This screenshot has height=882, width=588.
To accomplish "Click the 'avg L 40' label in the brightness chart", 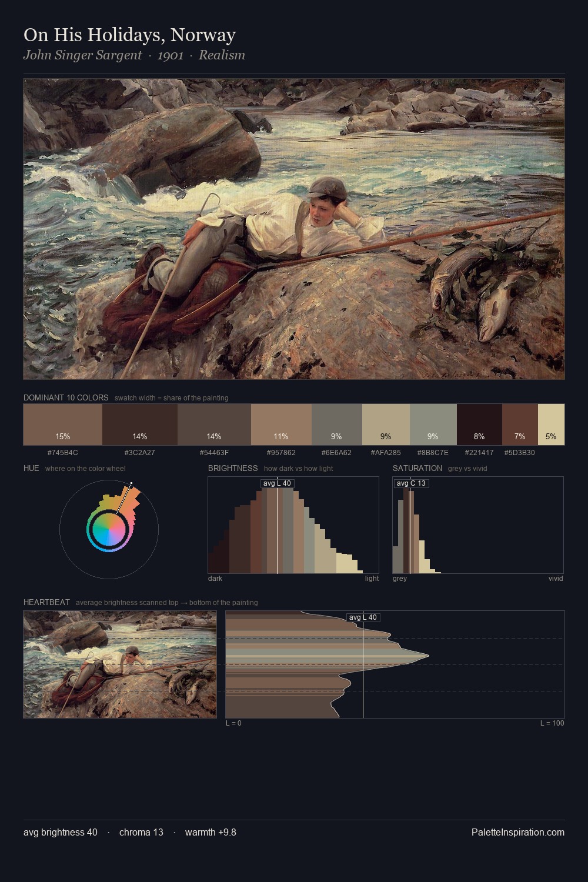I will point(277,483).
